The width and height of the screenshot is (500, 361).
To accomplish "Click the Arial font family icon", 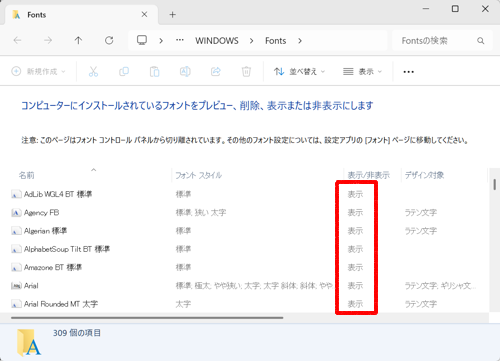I will [x=16, y=286].
